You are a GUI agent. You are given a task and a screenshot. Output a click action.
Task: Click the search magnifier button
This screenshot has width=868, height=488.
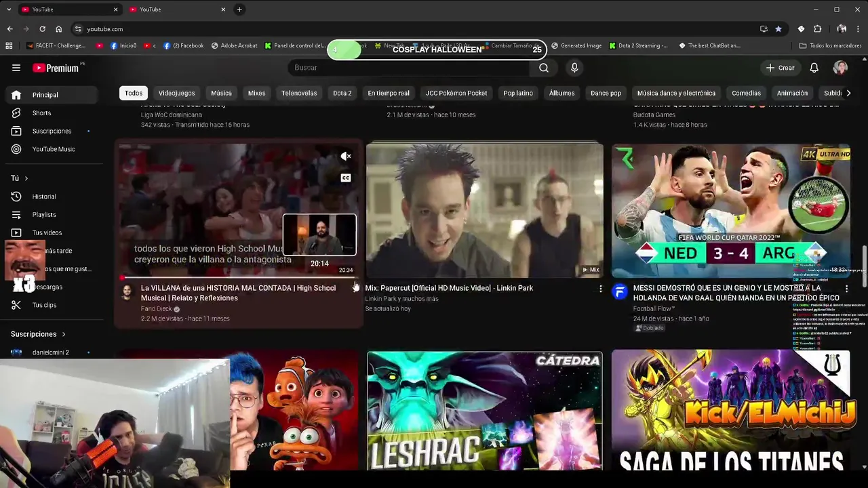pos(543,68)
